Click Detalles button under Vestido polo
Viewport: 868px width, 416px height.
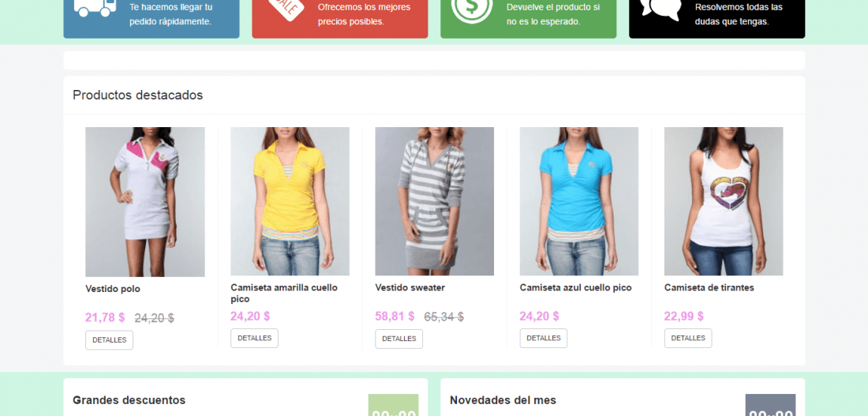pyautogui.click(x=109, y=340)
